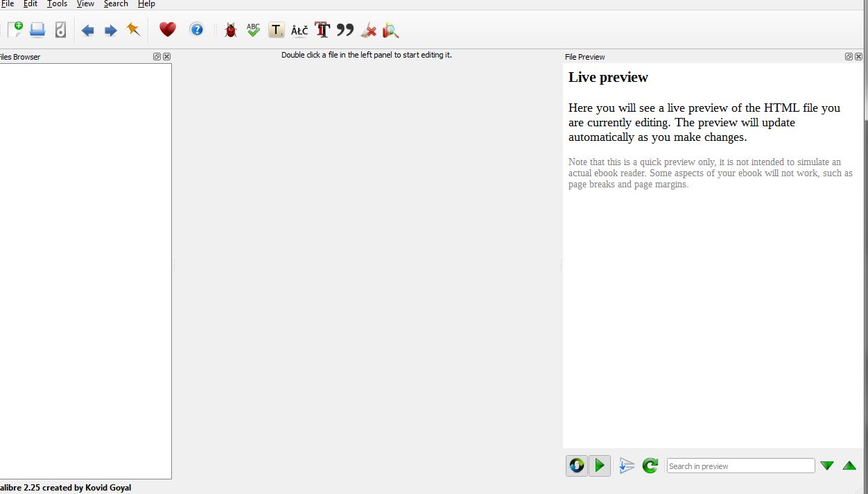Click the ÅŁČ special characters icon
The height and width of the screenshot is (494, 868).
(300, 31)
